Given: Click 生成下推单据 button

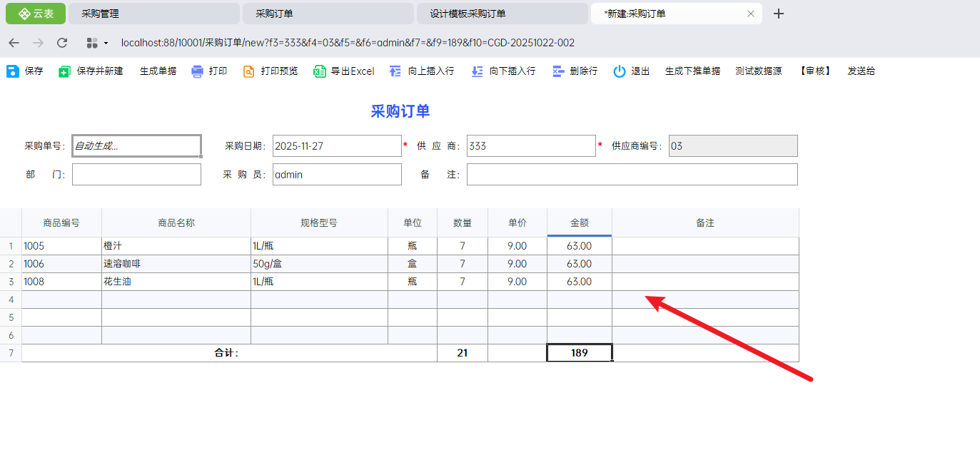Looking at the screenshot, I should 692,71.
